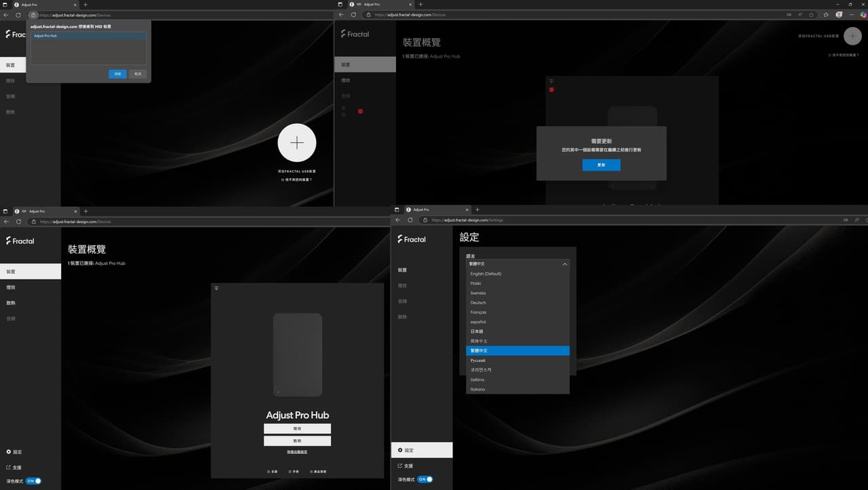Viewport: 868px width, 490px height.
Task: Open site info icon beside the HID prompt
Action: (x=33, y=14)
